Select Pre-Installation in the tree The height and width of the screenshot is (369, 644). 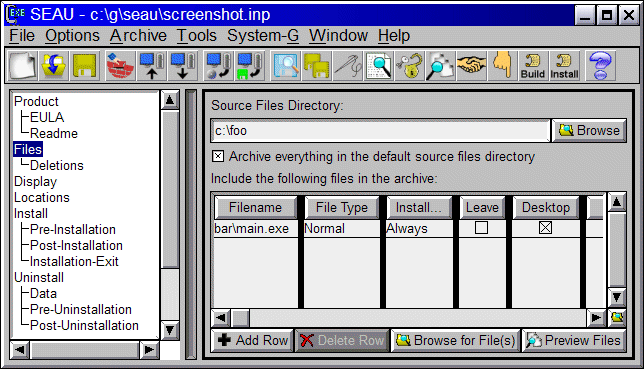pos(73,230)
